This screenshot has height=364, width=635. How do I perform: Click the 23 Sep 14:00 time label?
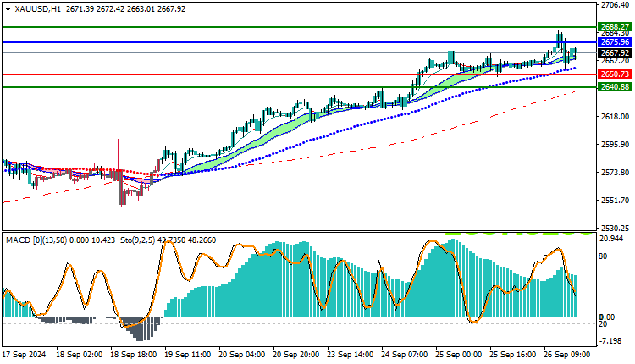pyautogui.click(x=351, y=355)
